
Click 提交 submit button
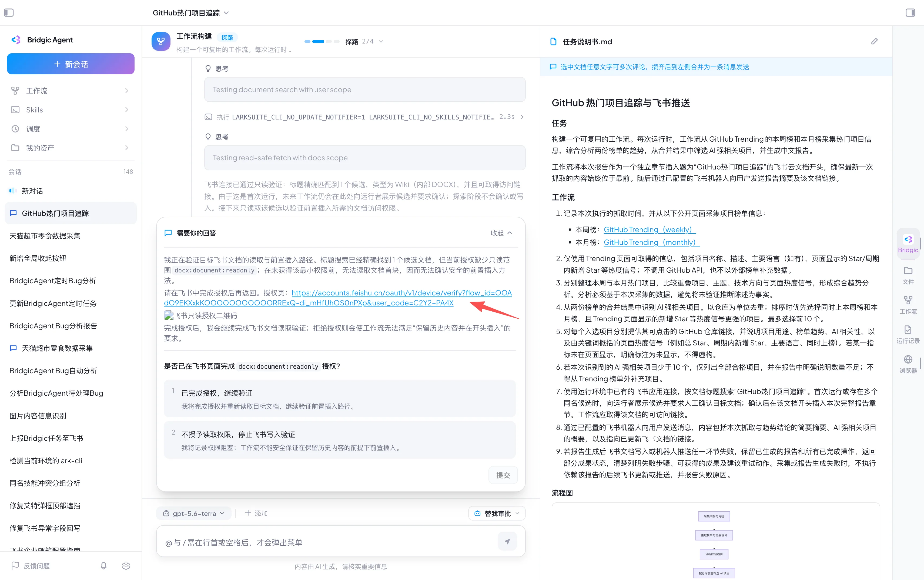tap(503, 475)
